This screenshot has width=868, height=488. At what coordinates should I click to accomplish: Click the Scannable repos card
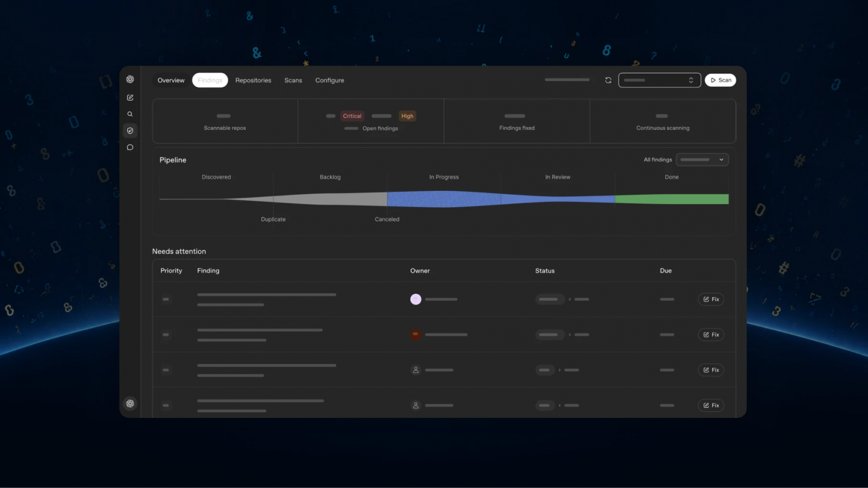225,121
